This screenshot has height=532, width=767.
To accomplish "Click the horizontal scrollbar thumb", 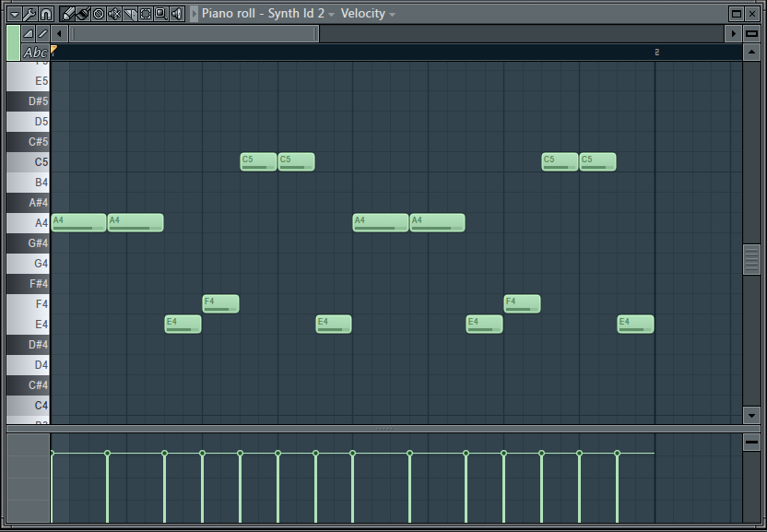I will 195,33.
